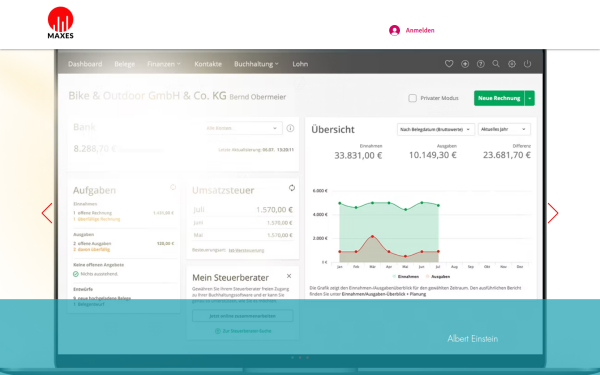Click the Anmelden user avatar icon

coord(395,30)
